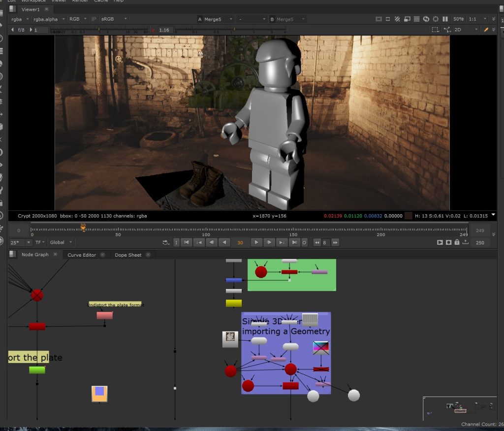Open the Dope Sheet tab
Screen dimensions: 504x431
point(128,255)
